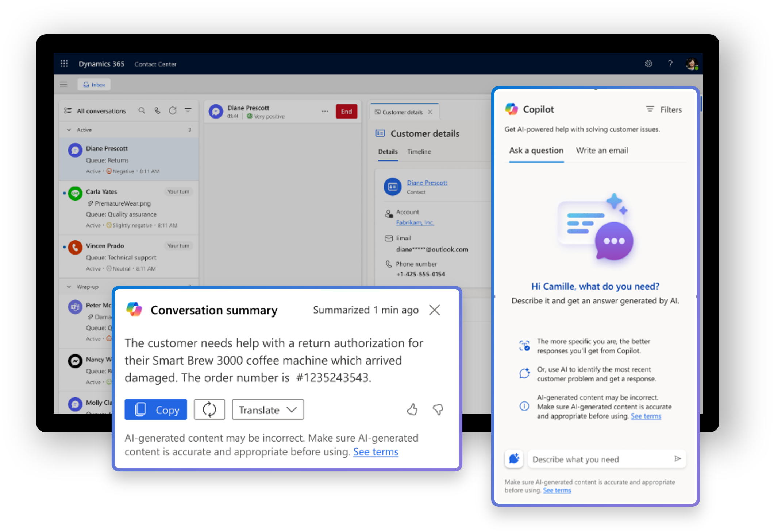Refresh the conversation list
Screen dimensions: 774x532
173,110
